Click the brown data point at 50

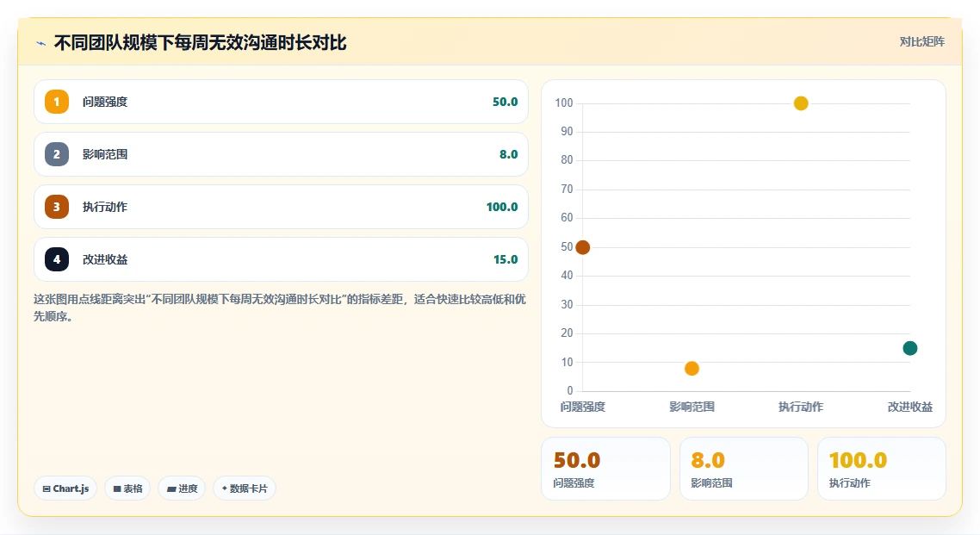(x=582, y=247)
